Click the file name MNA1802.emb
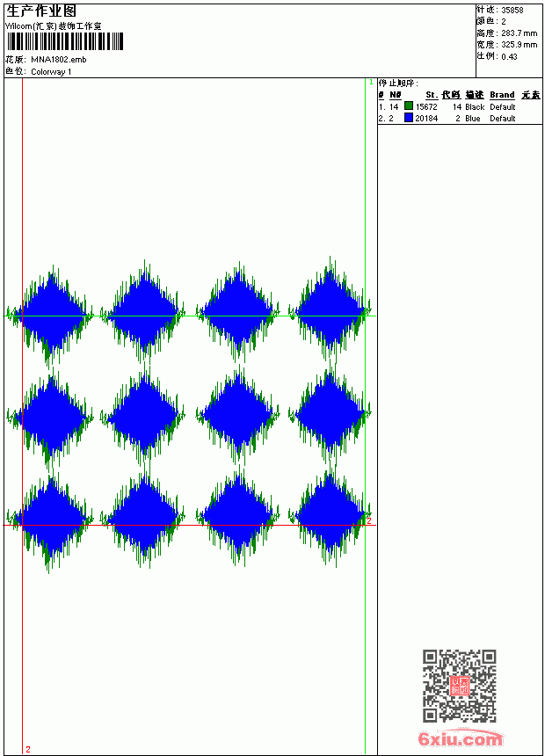This screenshot has width=545, height=756. [x=59, y=60]
